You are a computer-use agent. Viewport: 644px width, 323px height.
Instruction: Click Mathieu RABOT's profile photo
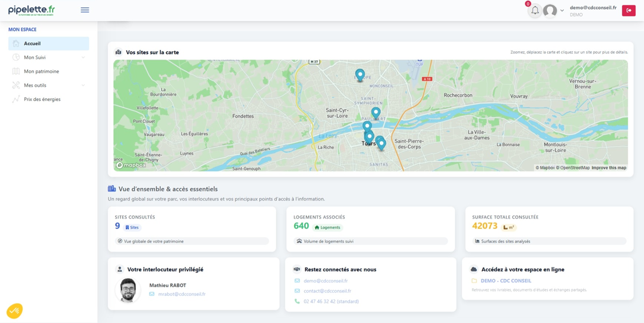click(128, 290)
